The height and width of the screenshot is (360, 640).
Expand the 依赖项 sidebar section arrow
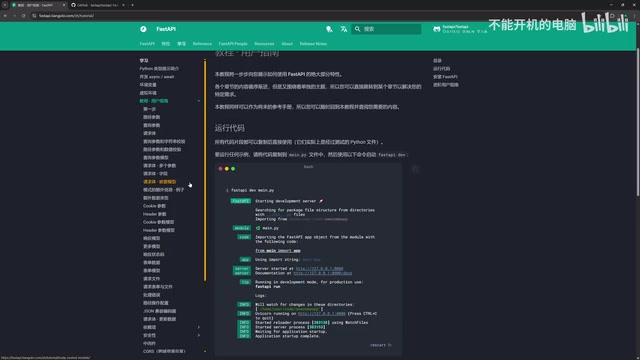pos(199,327)
